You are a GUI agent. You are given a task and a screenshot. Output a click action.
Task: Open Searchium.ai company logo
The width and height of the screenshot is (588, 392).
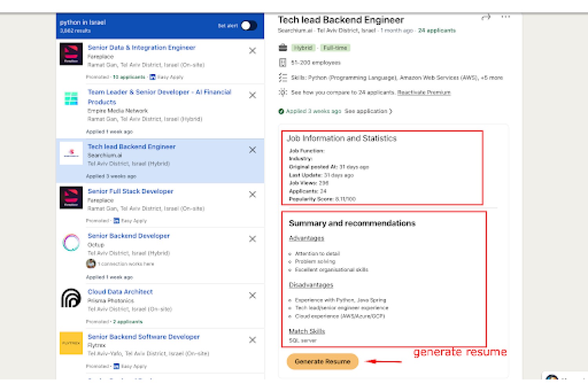tap(71, 153)
